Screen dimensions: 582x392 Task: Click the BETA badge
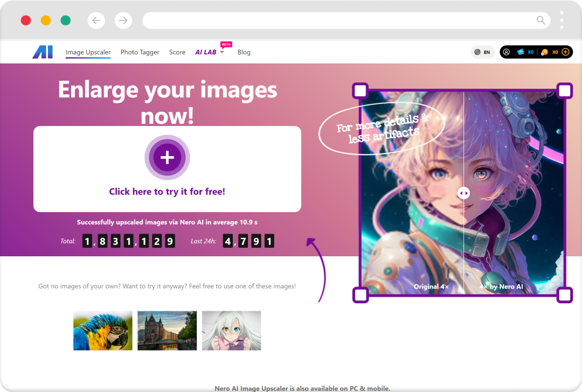[226, 45]
